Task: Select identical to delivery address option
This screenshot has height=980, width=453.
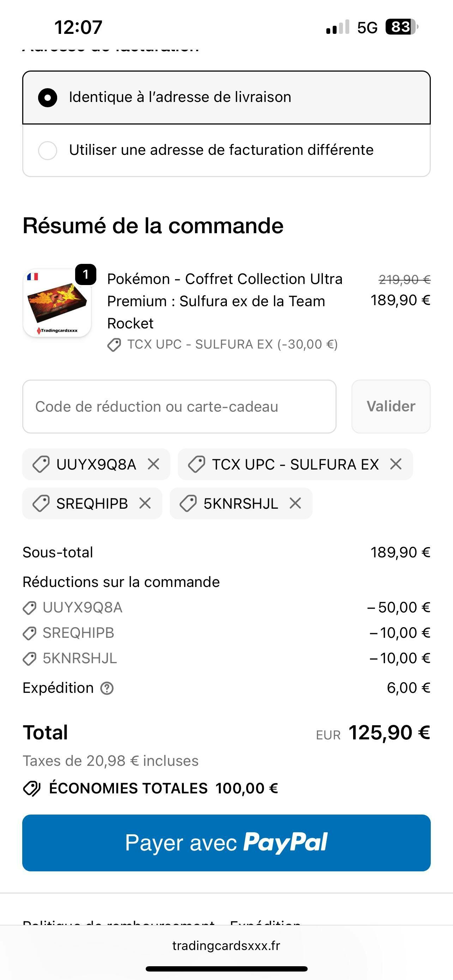Action: [x=48, y=97]
